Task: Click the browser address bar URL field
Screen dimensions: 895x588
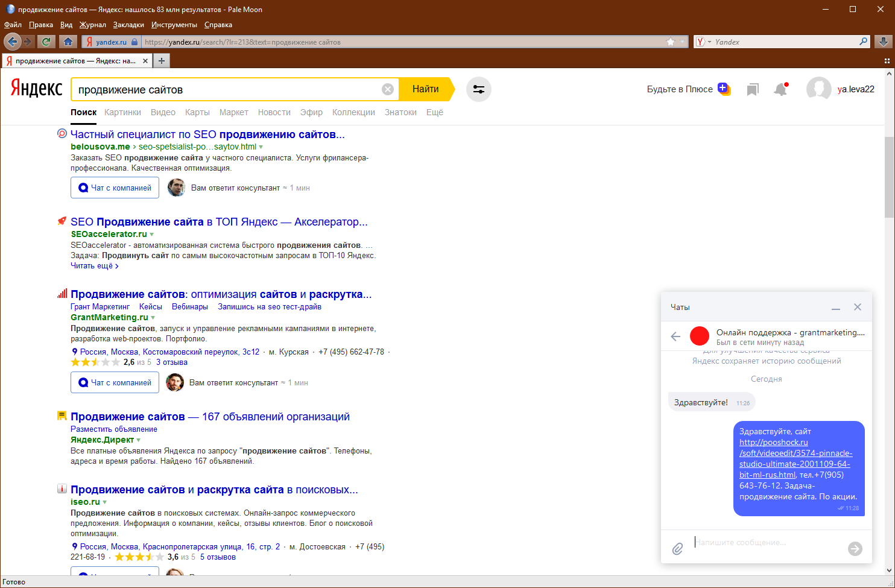Action: pyautogui.click(x=402, y=42)
